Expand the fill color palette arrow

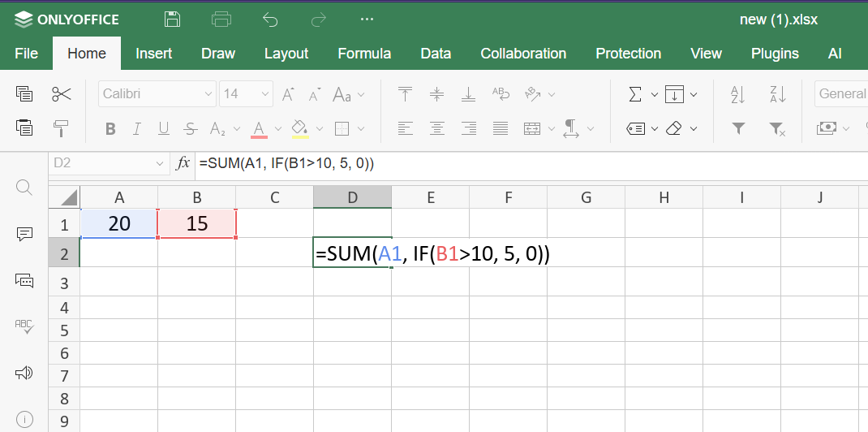click(x=320, y=129)
